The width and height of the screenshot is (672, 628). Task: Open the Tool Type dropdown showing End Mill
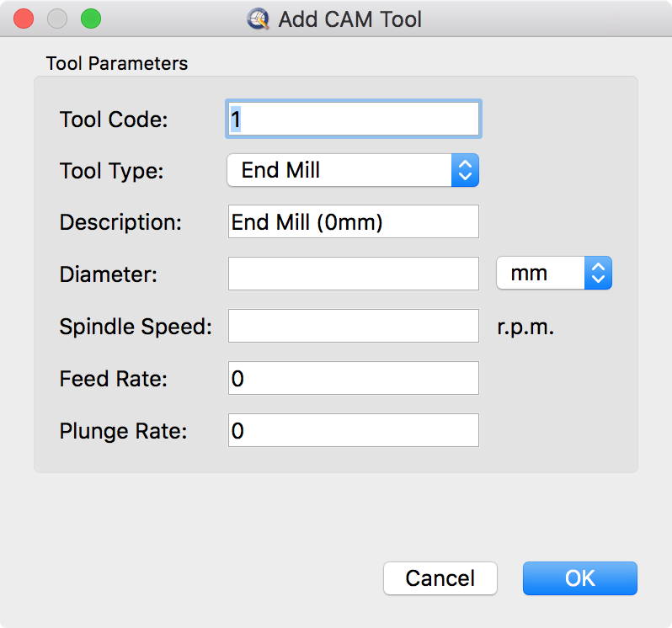coord(353,171)
